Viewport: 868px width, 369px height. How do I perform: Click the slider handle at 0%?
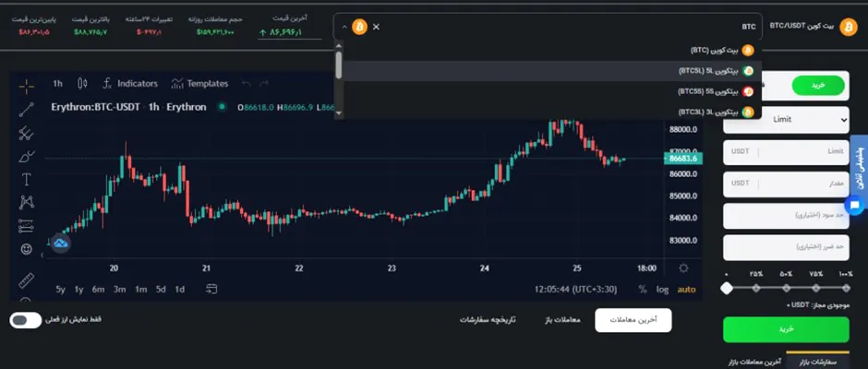click(727, 288)
